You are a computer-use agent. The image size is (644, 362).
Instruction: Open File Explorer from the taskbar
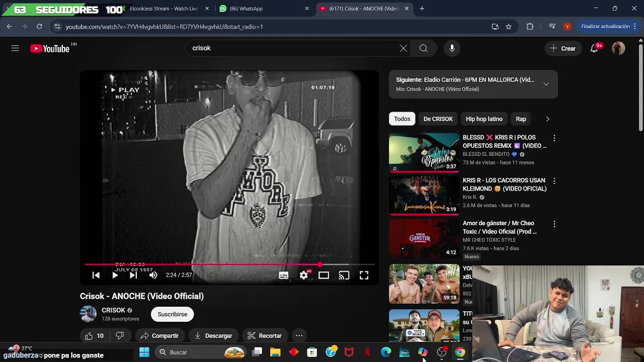coord(275,352)
